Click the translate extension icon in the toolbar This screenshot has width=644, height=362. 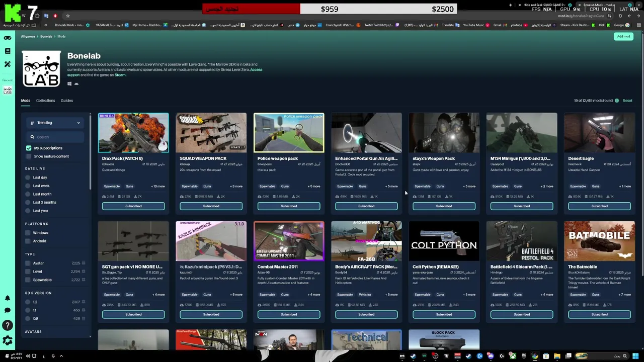point(46,16)
